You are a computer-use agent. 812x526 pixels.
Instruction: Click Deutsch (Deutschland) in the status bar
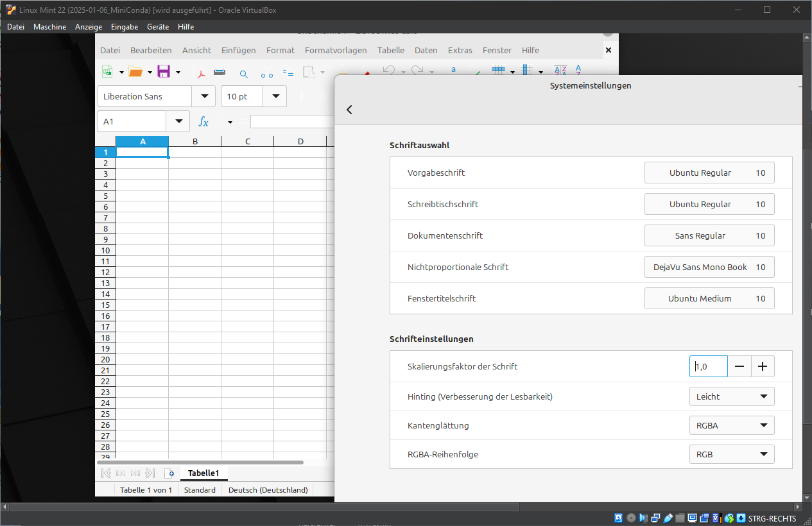[268, 489]
